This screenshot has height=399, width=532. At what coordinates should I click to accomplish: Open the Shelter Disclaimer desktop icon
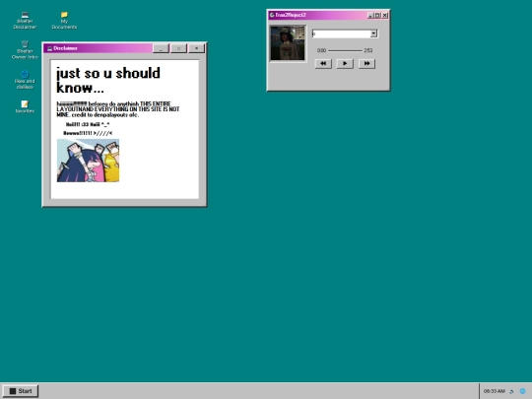coord(25,21)
